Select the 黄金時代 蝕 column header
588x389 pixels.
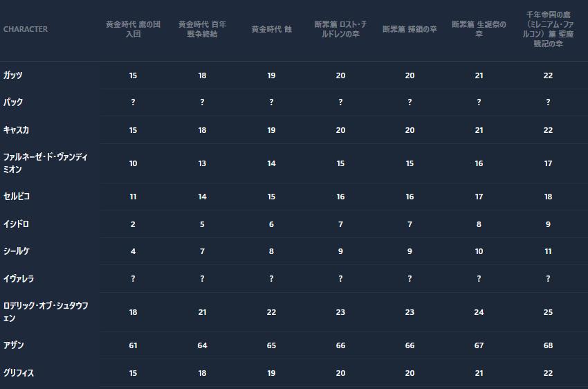pos(271,29)
